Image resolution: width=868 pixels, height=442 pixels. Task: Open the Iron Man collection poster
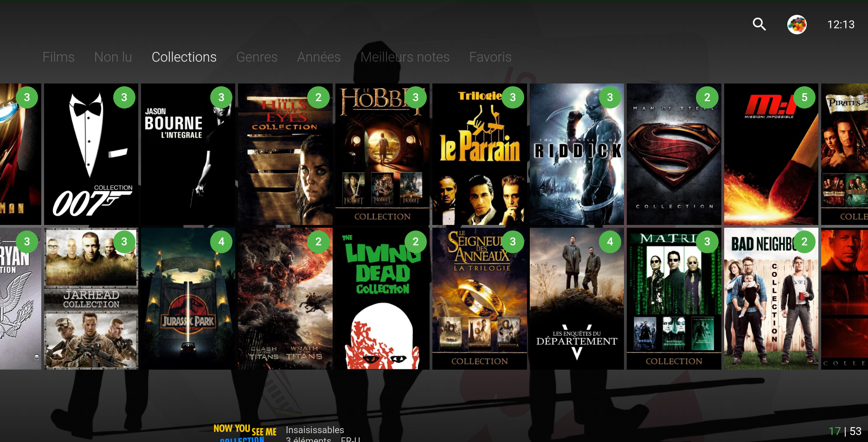click(x=20, y=154)
